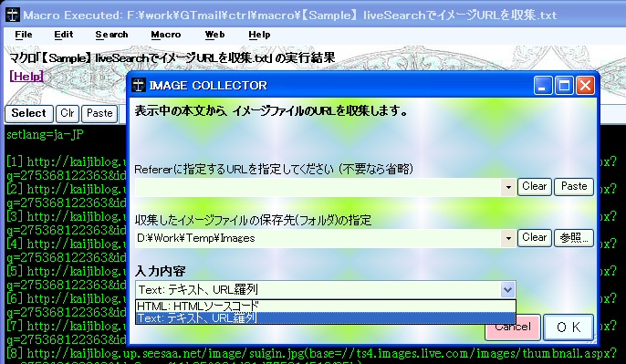The width and height of the screenshot is (626, 364).
Task: Maximize the IMAGE COLLECTOR dialog
Action: [564, 86]
